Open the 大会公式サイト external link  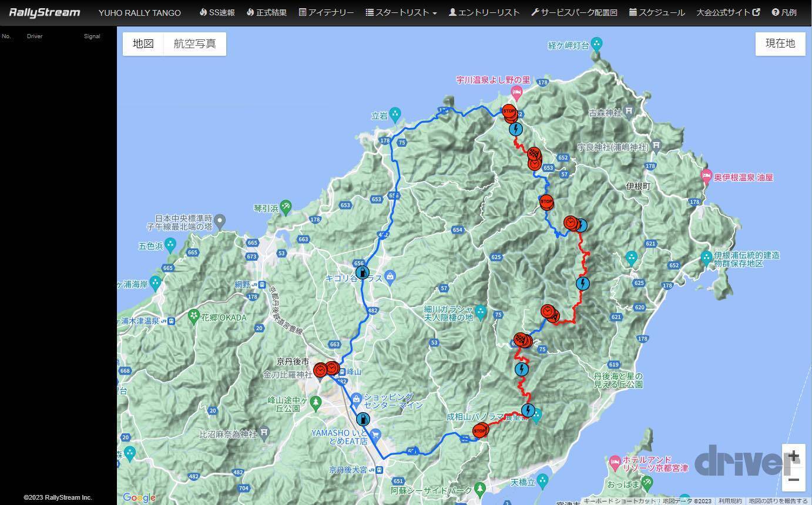(x=728, y=12)
